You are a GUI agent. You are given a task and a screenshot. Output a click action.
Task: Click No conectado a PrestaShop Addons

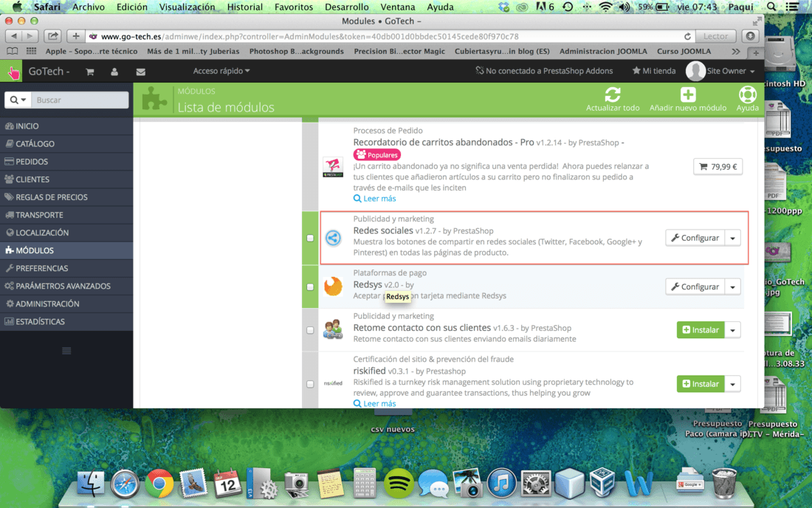coord(544,71)
